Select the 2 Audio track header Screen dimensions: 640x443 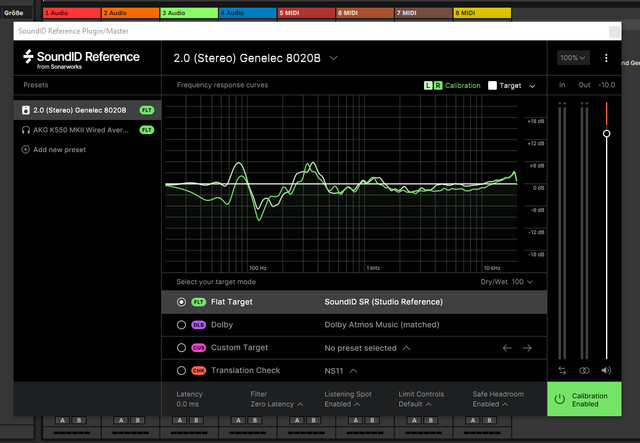pos(130,13)
